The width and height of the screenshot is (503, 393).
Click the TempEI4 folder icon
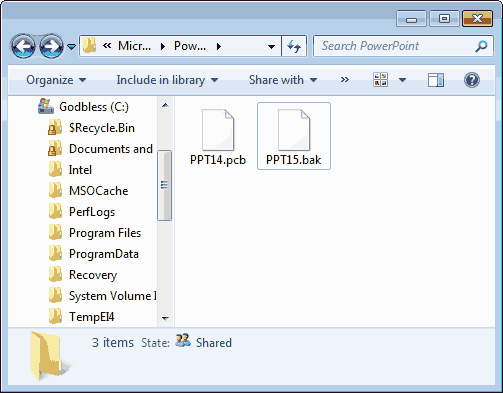coord(55,316)
